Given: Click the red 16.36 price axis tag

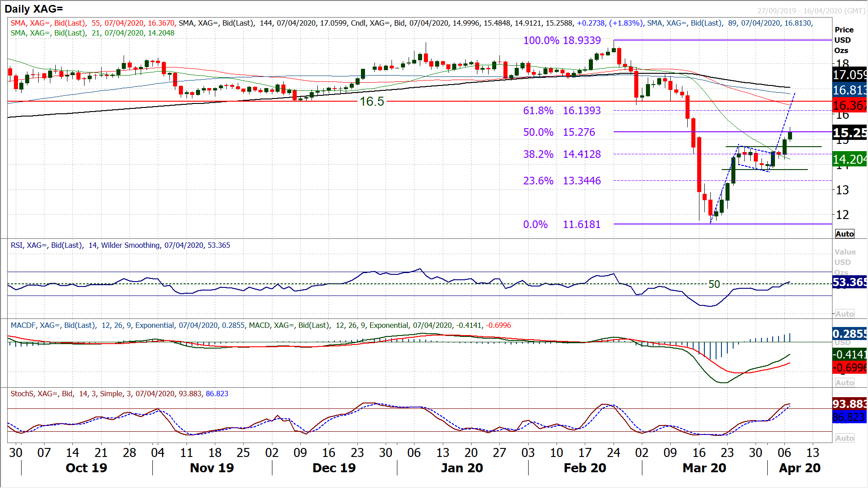Looking at the screenshot, I should [849, 105].
